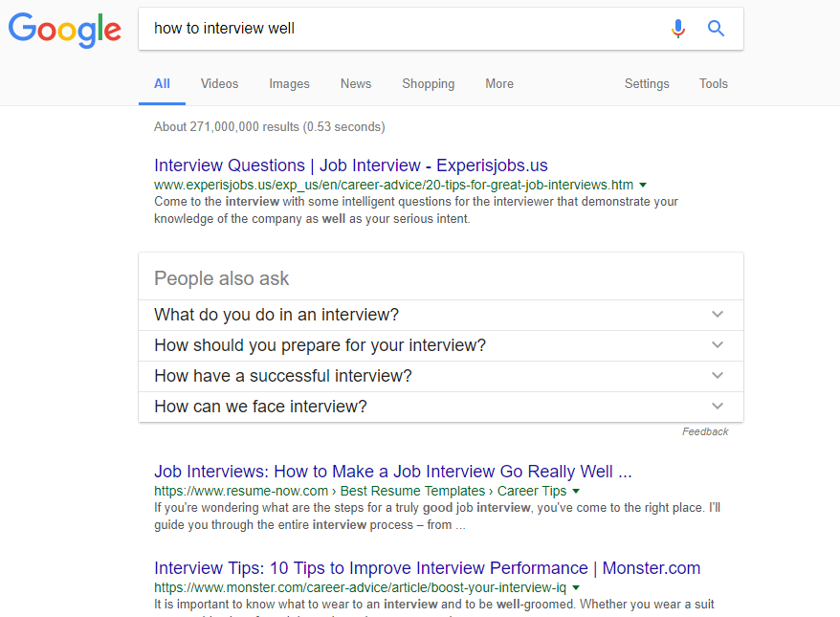
Task: Submit search using the magnifying glass icon
Action: pyautogui.click(x=716, y=29)
